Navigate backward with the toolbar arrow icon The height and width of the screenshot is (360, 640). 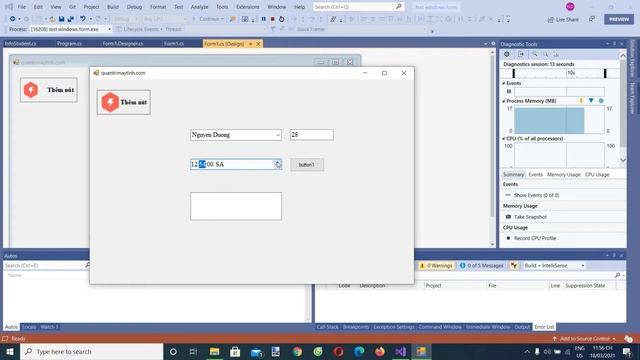point(13,19)
